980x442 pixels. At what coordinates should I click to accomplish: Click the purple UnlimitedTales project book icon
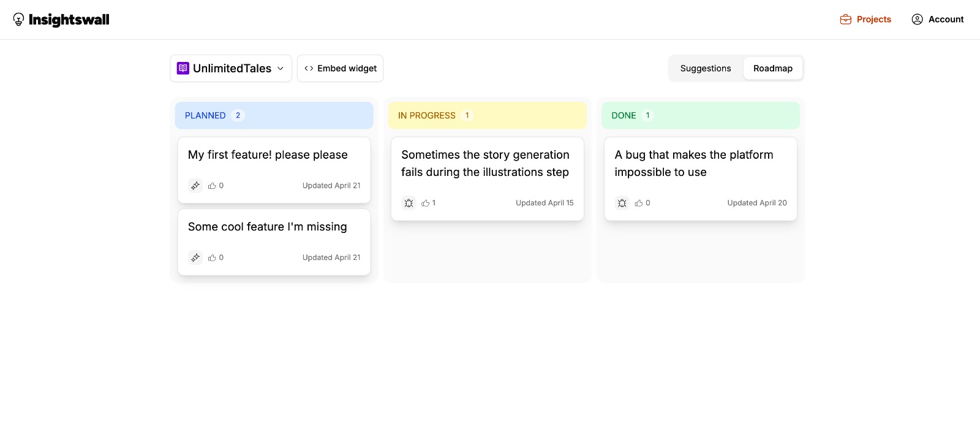(x=183, y=68)
